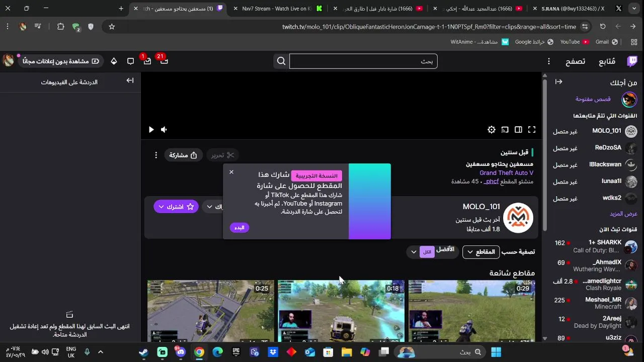Click عرض المزيد show more link
644x362 pixels.
(x=623, y=214)
